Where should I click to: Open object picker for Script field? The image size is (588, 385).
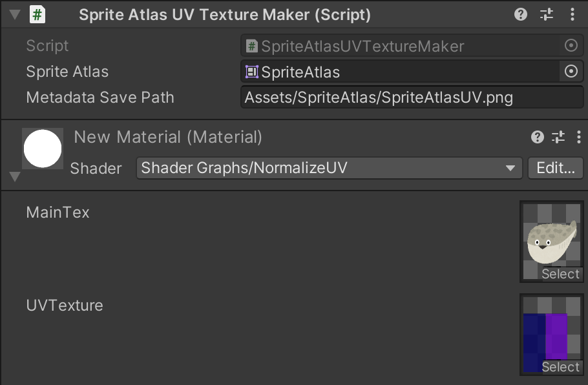point(571,46)
